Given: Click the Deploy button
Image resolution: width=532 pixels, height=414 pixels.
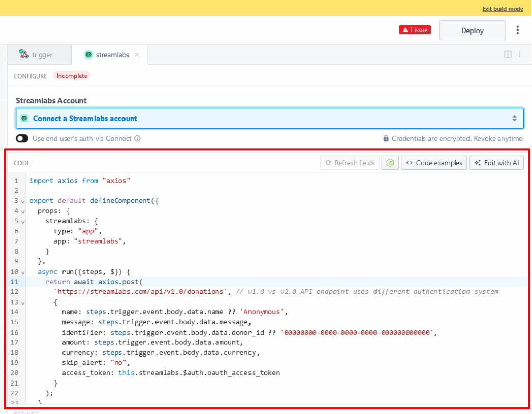Looking at the screenshot, I should pyautogui.click(x=472, y=30).
